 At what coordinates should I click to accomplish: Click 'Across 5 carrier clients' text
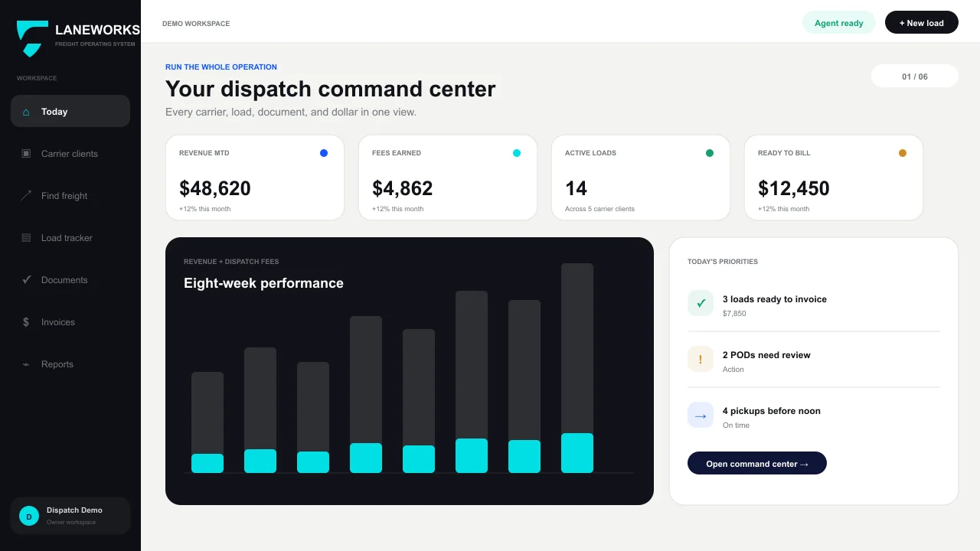pyautogui.click(x=599, y=209)
